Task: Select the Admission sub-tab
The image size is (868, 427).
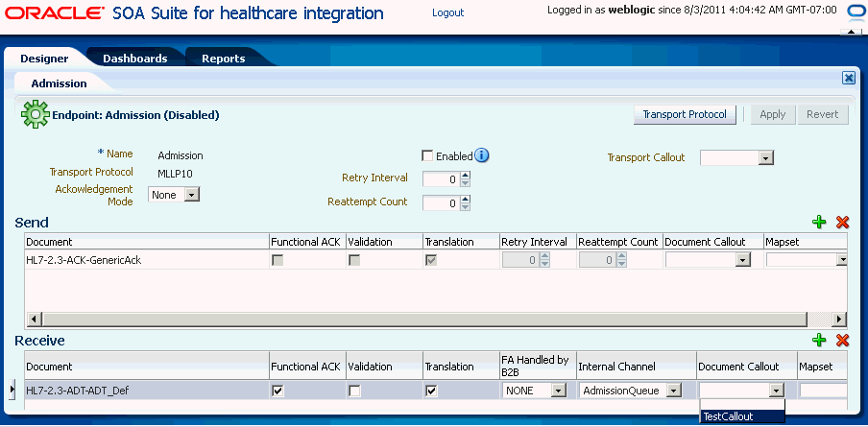Action: click(x=60, y=83)
